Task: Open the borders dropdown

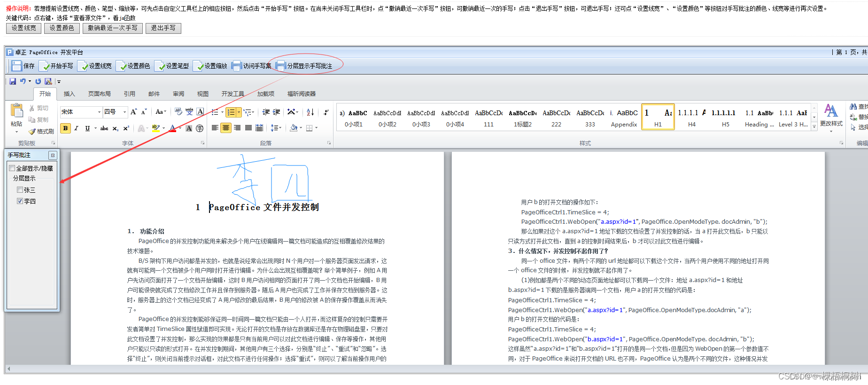Action: (316, 128)
